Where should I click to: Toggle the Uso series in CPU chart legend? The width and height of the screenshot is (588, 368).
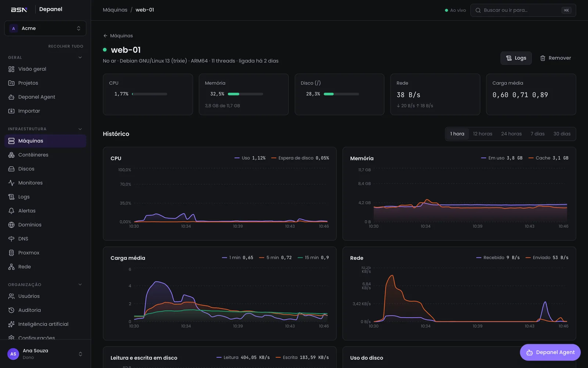click(x=250, y=158)
